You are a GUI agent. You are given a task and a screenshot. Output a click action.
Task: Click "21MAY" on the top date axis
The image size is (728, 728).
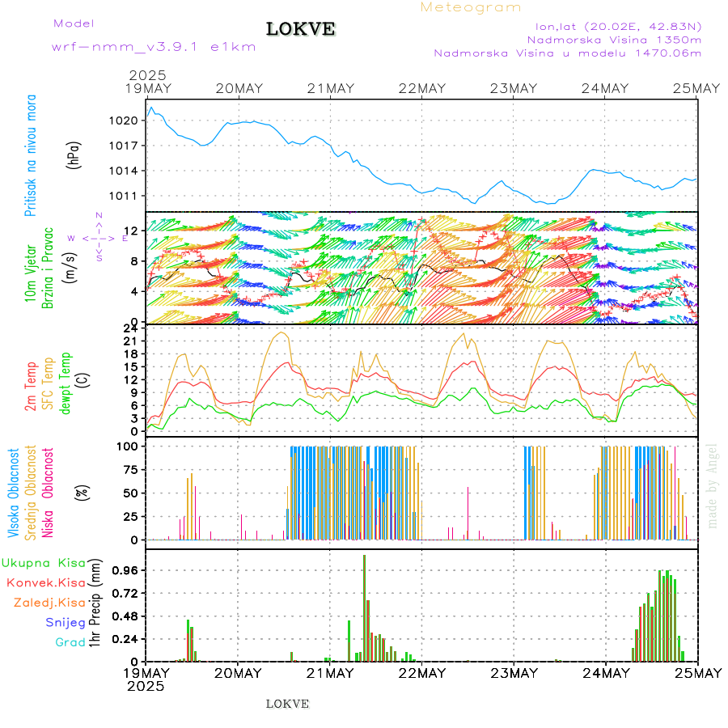[331, 88]
